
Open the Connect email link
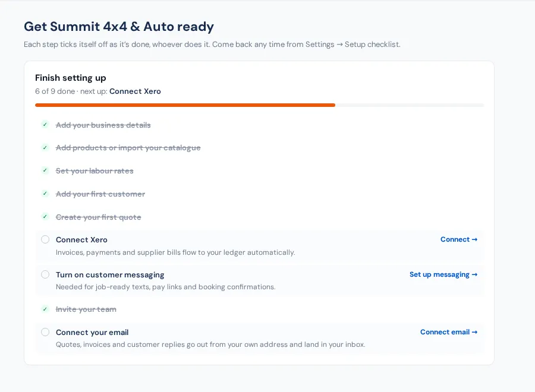pyautogui.click(x=449, y=332)
